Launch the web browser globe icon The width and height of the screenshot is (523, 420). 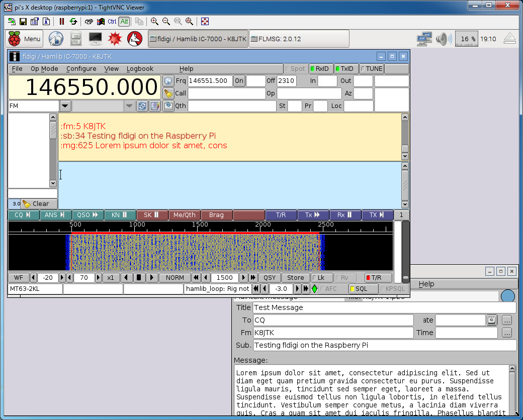pyautogui.click(x=56, y=39)
